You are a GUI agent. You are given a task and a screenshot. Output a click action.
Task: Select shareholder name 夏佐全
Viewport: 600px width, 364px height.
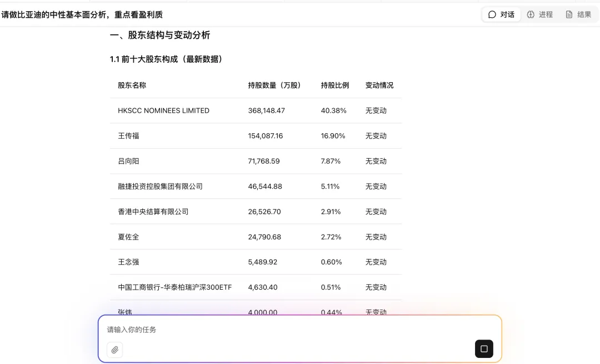[x=128, y=237]
